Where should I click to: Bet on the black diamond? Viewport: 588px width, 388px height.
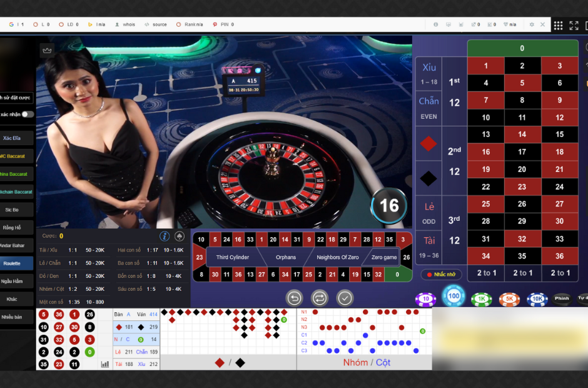click(x=428, y=178)
